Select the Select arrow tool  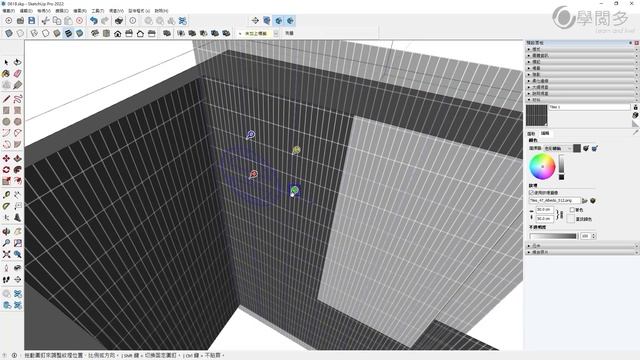[x=6, y=62]
